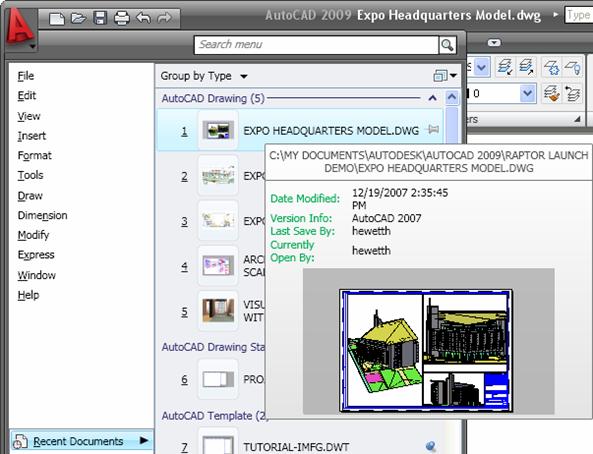
Task: Select Recent Documents at bottom of menu
Action: click(x=81, y=441)
